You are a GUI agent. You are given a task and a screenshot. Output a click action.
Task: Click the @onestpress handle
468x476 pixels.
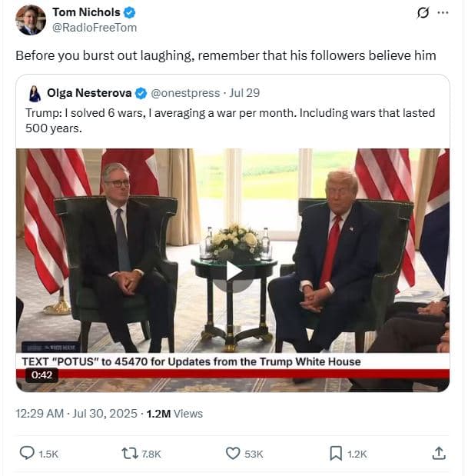pyautogui.click(x=185, y=93)
